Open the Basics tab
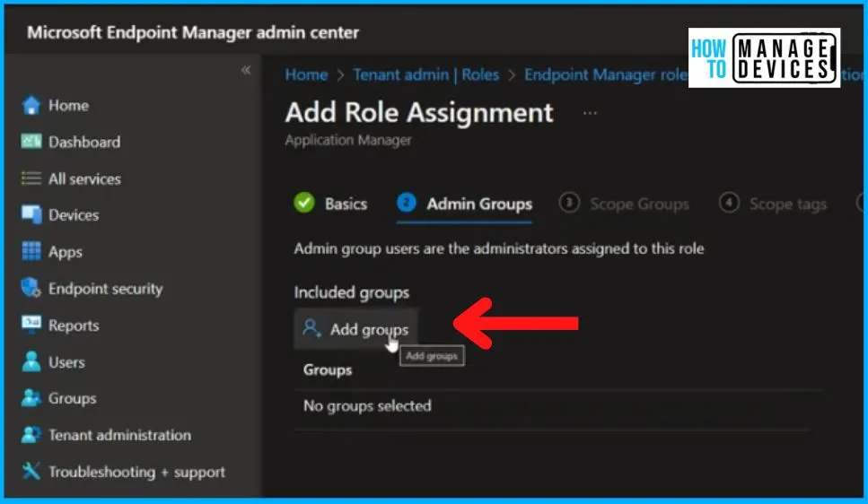The image size is (868, 504). pyautogui.click(x=330, y=204)
